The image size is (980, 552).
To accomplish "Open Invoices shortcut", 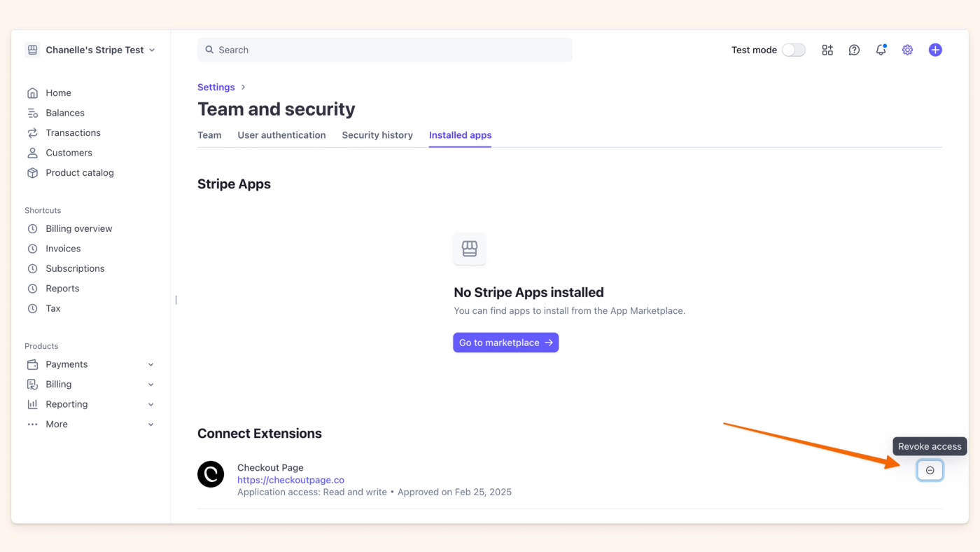I will pyautogui.click(x=63, y=249).
